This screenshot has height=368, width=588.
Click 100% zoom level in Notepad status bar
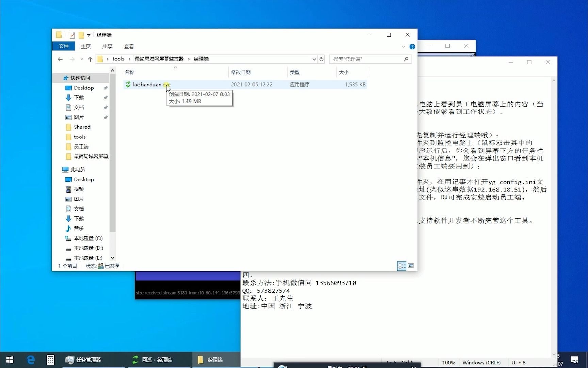click(448, 363)
